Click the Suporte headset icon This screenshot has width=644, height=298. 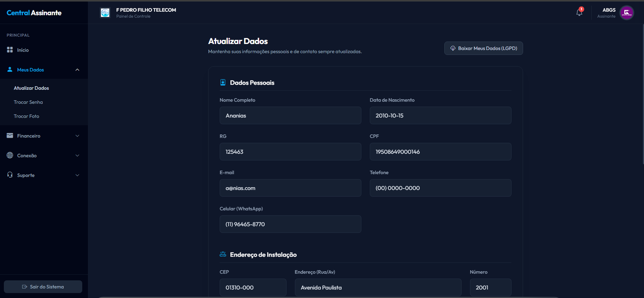click(10, 175)
